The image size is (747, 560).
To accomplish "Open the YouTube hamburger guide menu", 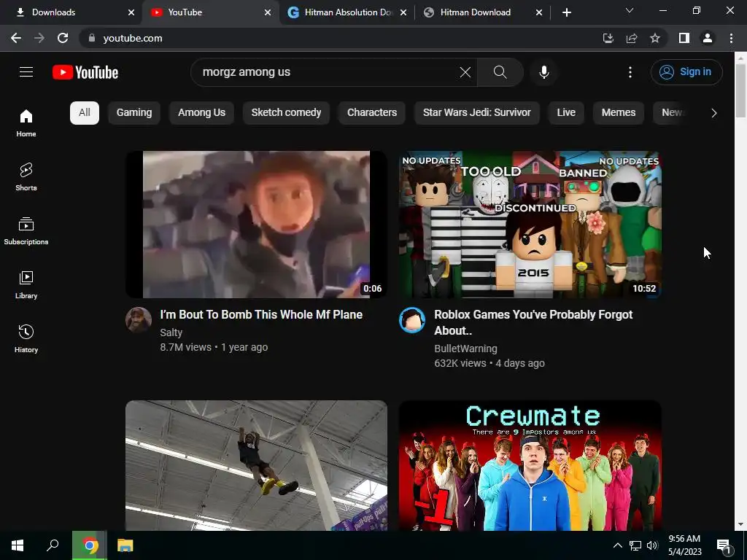I will 26,72.
